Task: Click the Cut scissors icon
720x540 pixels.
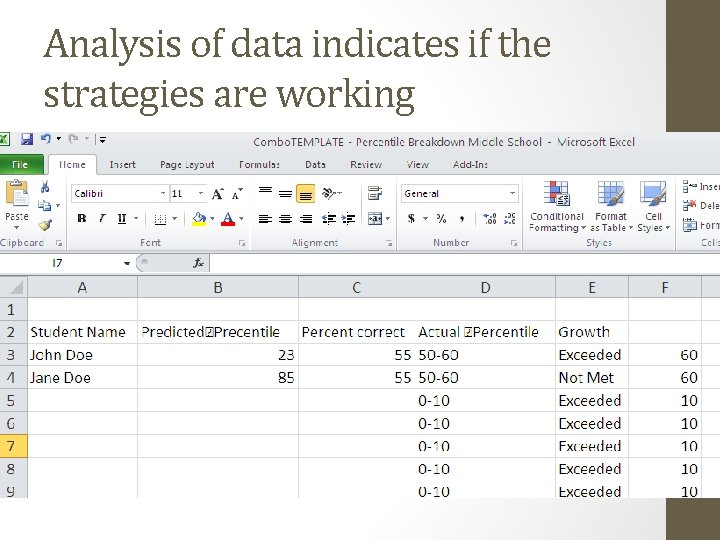Action: tap(45, 187)
